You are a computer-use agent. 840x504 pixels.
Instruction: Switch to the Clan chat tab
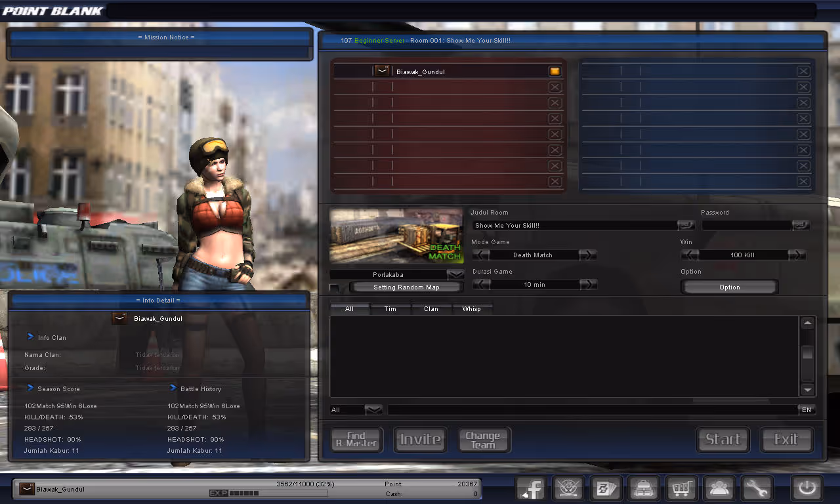coord(431,308)
